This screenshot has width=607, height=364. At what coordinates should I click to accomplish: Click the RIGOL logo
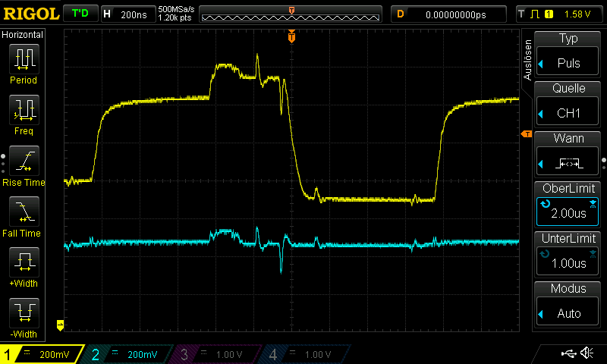(31, 14)
